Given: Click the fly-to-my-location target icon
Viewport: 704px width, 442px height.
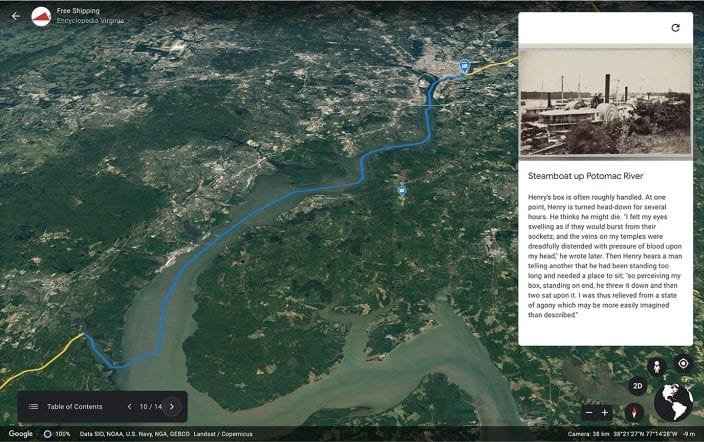Looking at the screenshot, I should pyautogui.click(x=683, y=364).
